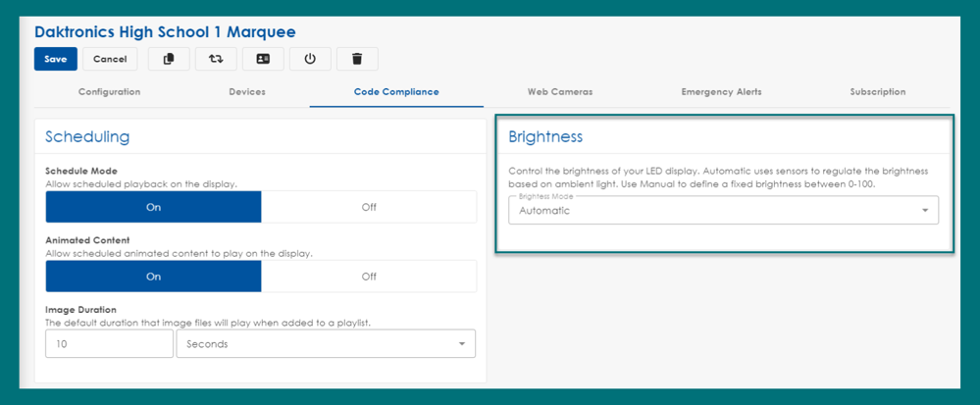View the Subscription tab

pos(878,92)
